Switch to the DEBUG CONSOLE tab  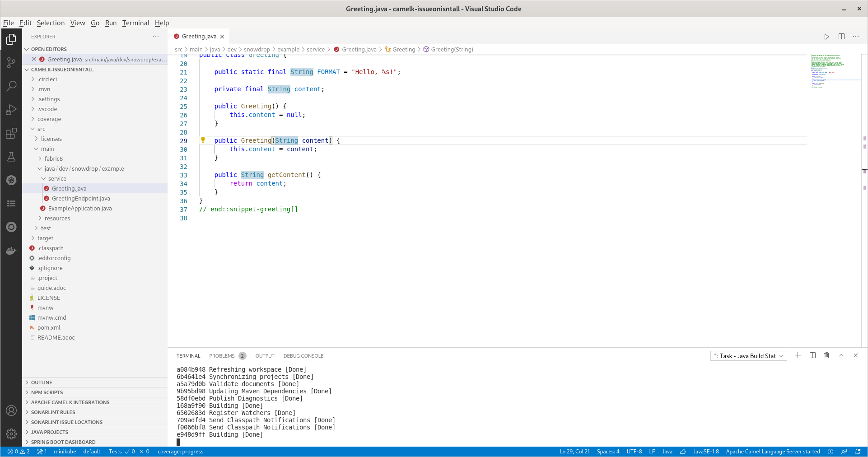tap(303, 356)
